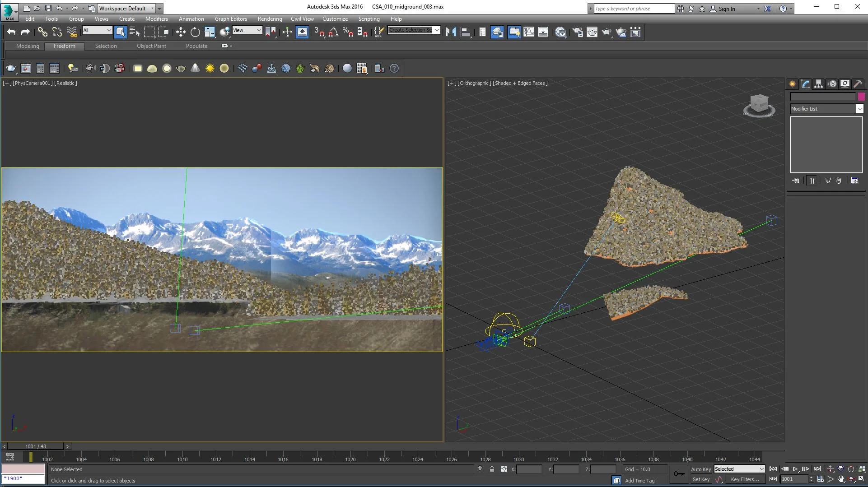The image size is (868, 487).
Task: Enable Auto Key animation mode
Action: pyautogui.click(x=700, y=469)
